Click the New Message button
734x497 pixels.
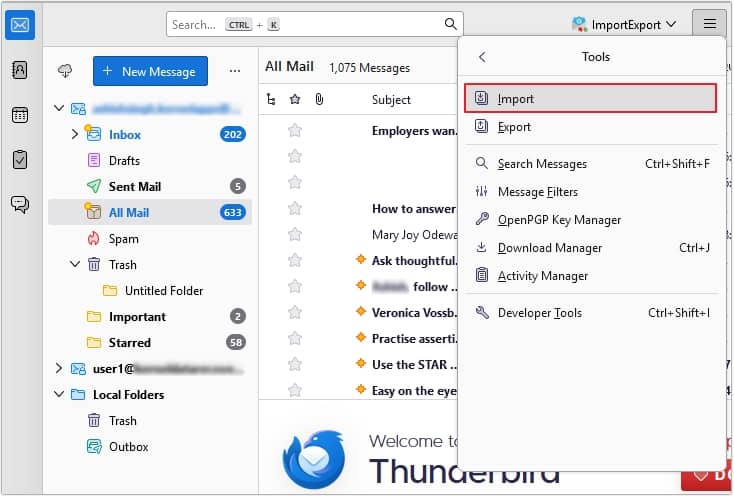[x=150, y=71]
